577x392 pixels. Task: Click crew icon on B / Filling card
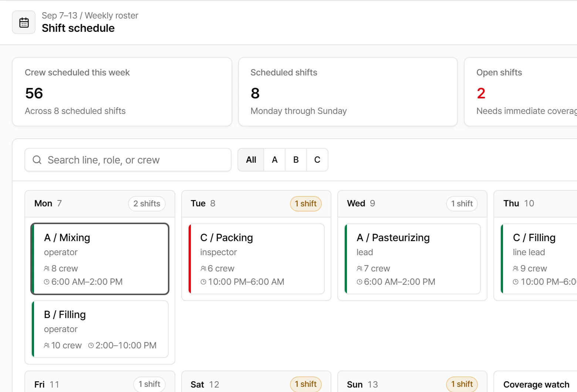click(x=47, y=345)
